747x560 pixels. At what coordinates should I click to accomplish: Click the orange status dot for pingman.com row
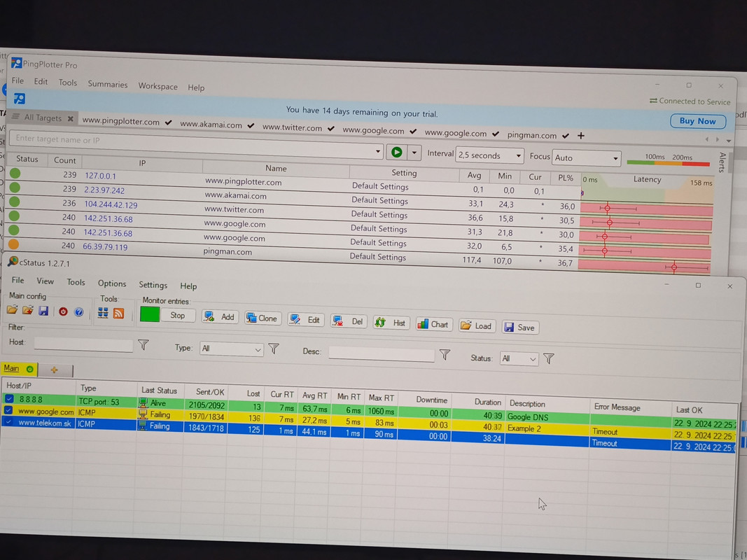coord(13,244)
